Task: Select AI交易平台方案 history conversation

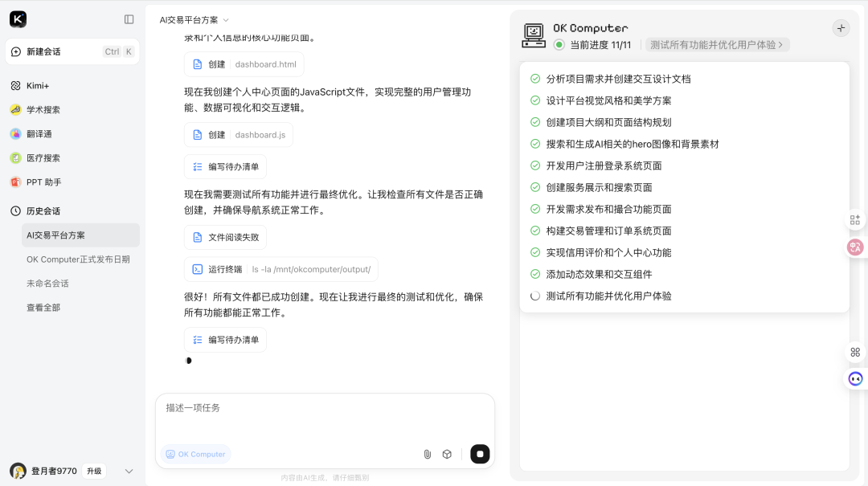Action: coord(80,235)
